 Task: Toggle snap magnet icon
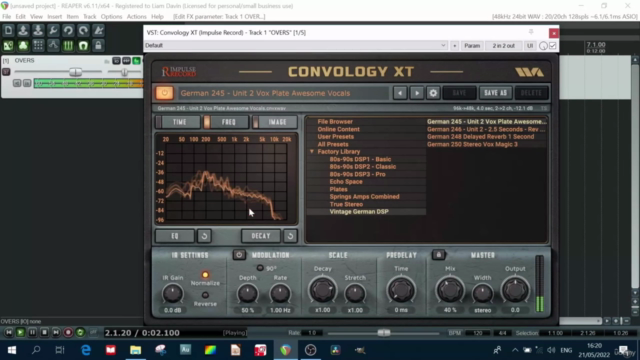[x=83, y=45]
